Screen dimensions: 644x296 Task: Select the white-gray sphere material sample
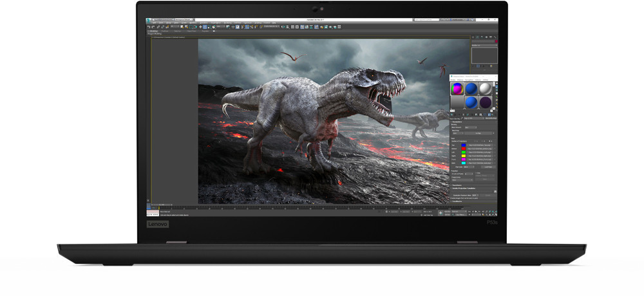tap(485, 89)
